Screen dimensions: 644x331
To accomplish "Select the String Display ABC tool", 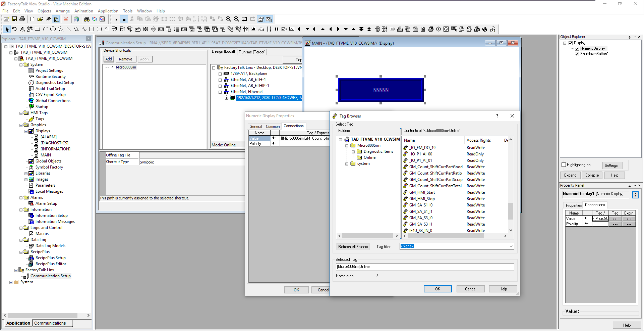I will point(184,29).
